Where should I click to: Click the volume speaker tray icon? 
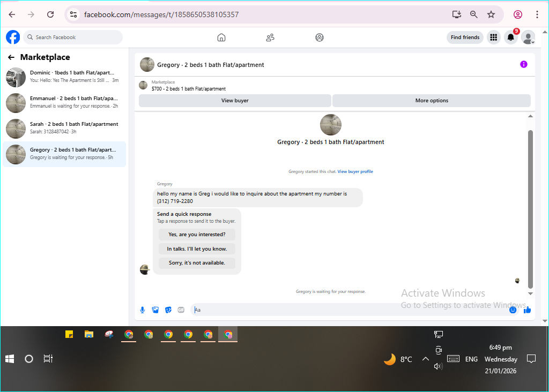(438, 366)
